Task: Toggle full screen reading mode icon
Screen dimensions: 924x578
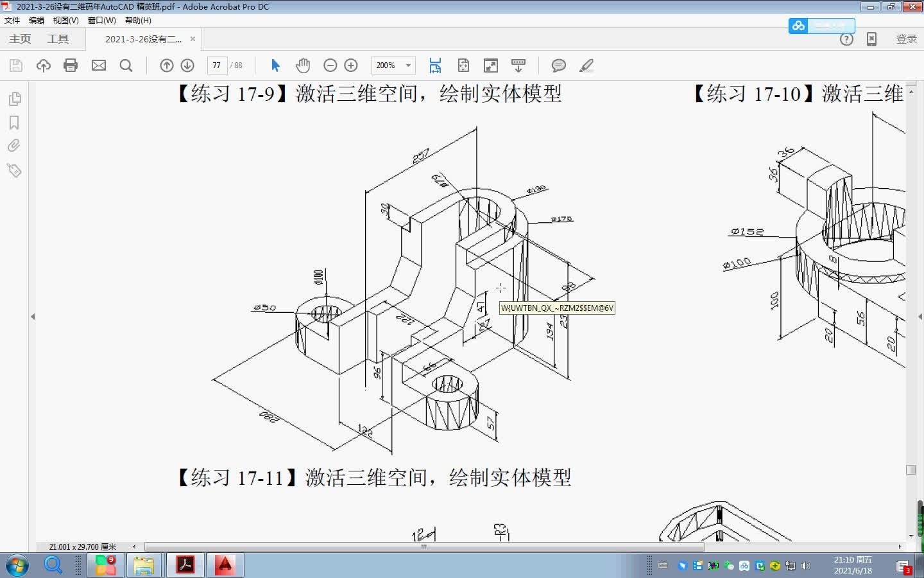Action: point(490,65)
